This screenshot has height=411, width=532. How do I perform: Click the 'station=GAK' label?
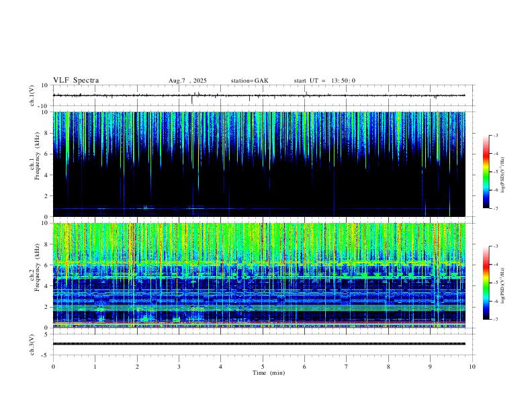[249, 81]
